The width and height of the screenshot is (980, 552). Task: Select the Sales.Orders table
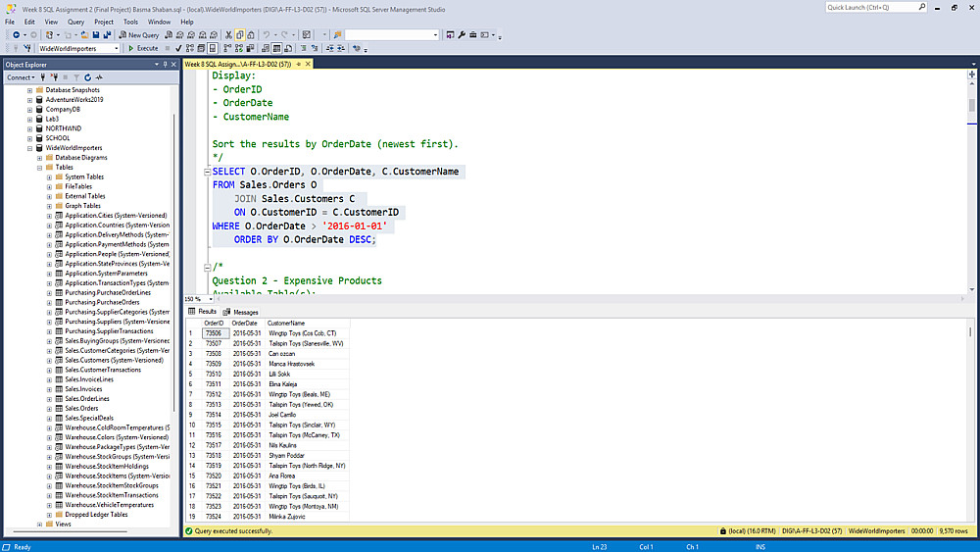[x=81, y=408]
